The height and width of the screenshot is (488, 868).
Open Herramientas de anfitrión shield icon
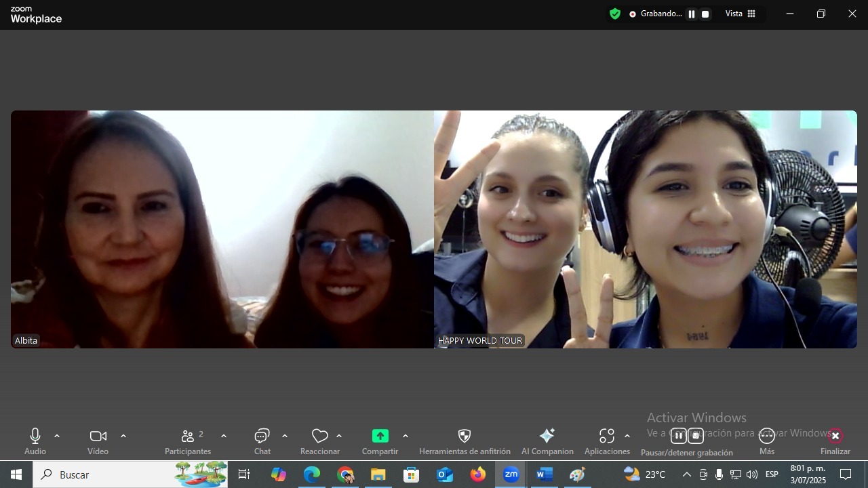465,436
